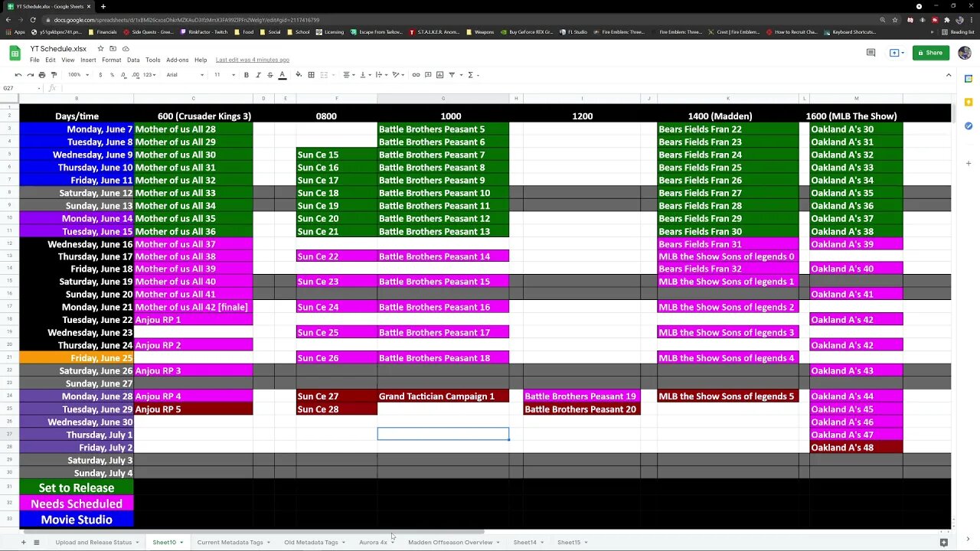Toggle italic formatting
980x551 pixels.
259,75
